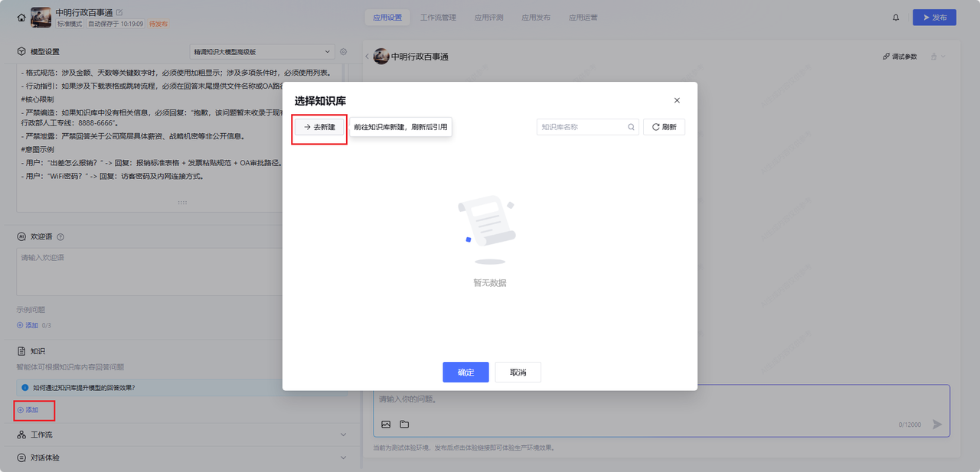Cancel the dialog with 取消

(x=518, y=372)
